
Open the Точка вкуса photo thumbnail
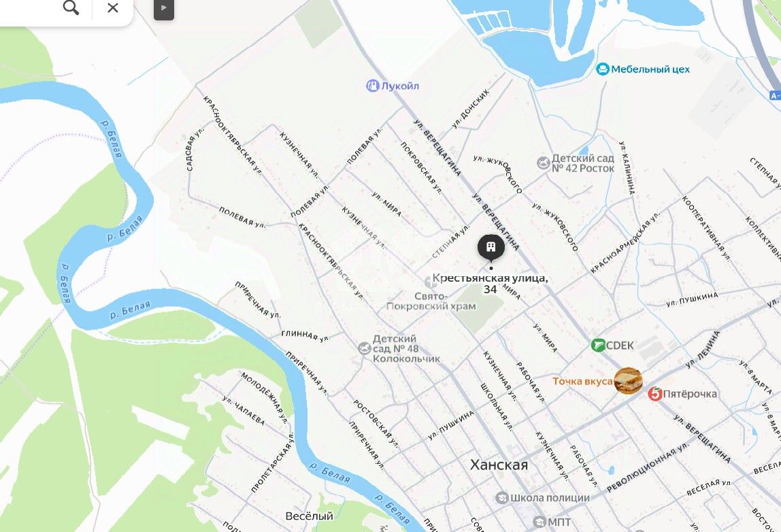pos(627,381)
